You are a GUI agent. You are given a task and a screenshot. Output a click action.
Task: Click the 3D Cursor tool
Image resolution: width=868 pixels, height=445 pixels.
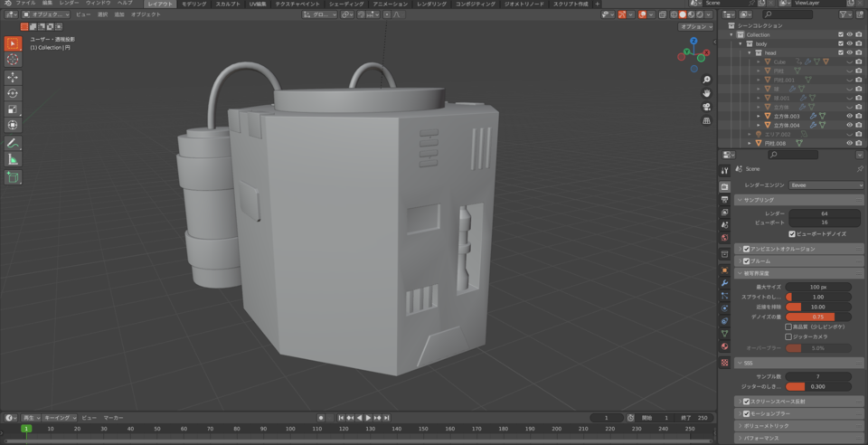pos(13,60)
